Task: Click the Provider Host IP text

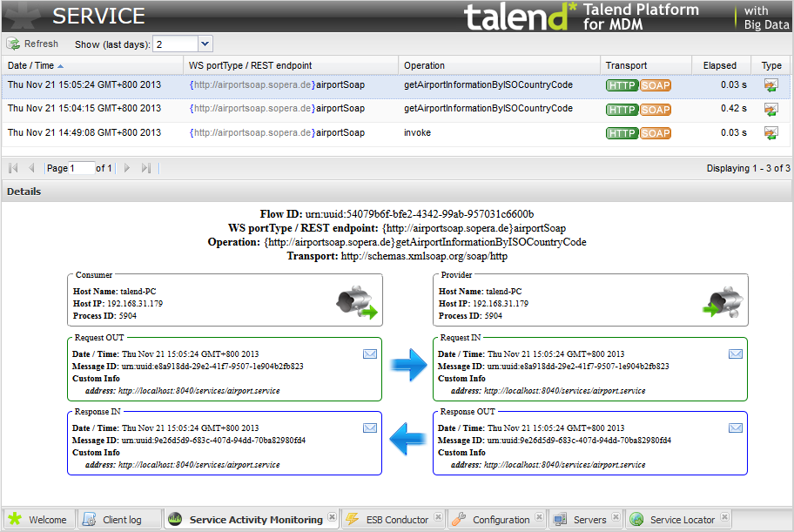Action: [483, 304]
